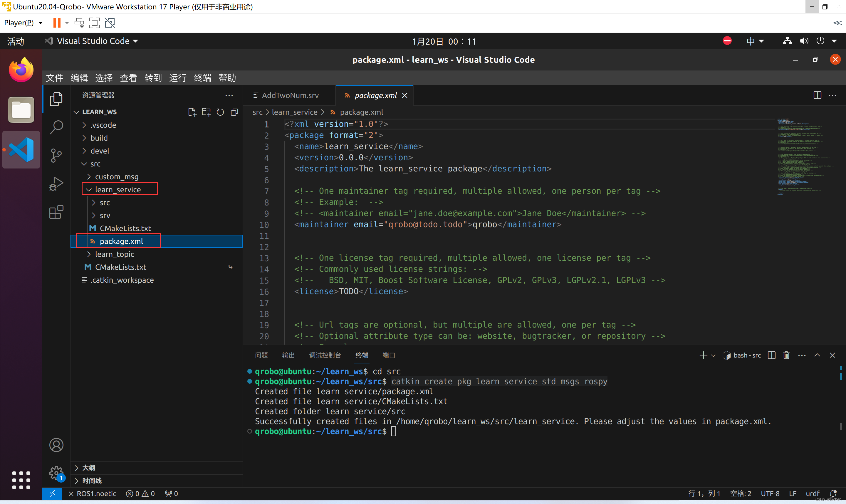Expand the 时间线 timeline section

tap(156, 481)
